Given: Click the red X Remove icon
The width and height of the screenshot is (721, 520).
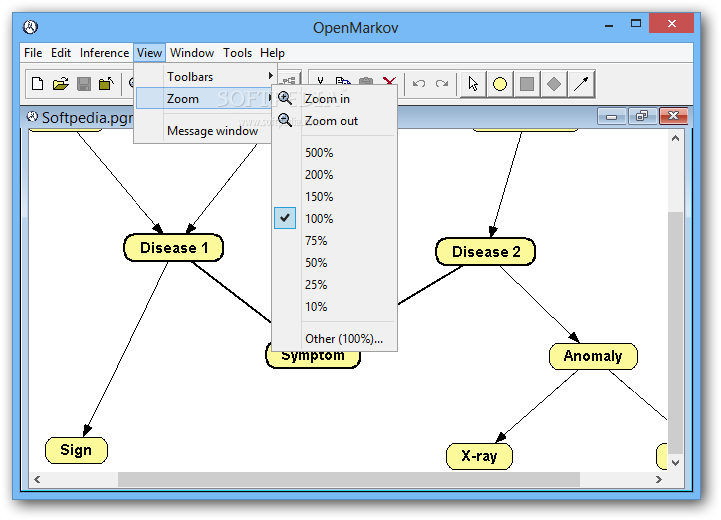Looking at the screenshot, I should point(389,81).
